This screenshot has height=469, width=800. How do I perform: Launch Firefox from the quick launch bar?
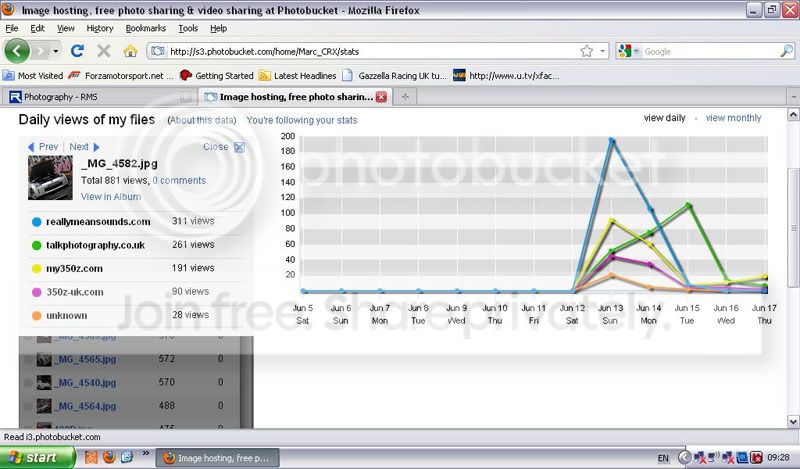[108, 457]
